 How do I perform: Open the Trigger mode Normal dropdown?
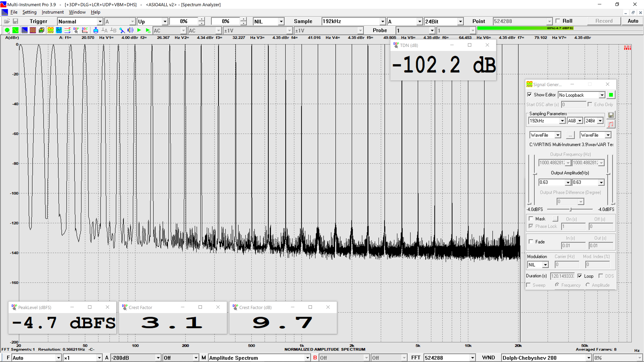coord(80,21)
